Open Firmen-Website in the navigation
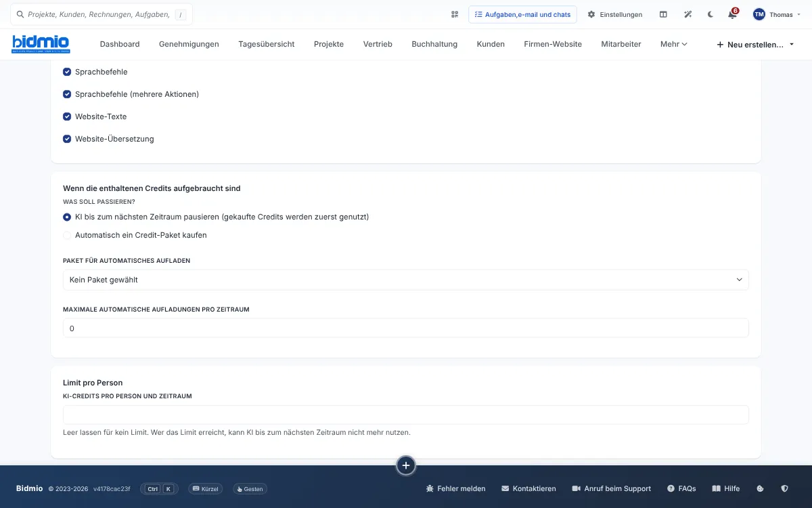 [553, 44]
